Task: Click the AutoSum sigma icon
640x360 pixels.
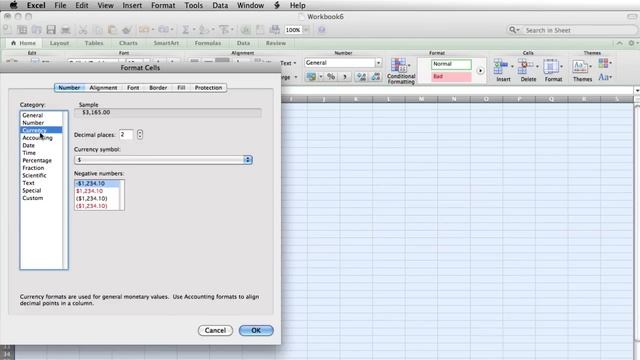Action: [185, 30]
